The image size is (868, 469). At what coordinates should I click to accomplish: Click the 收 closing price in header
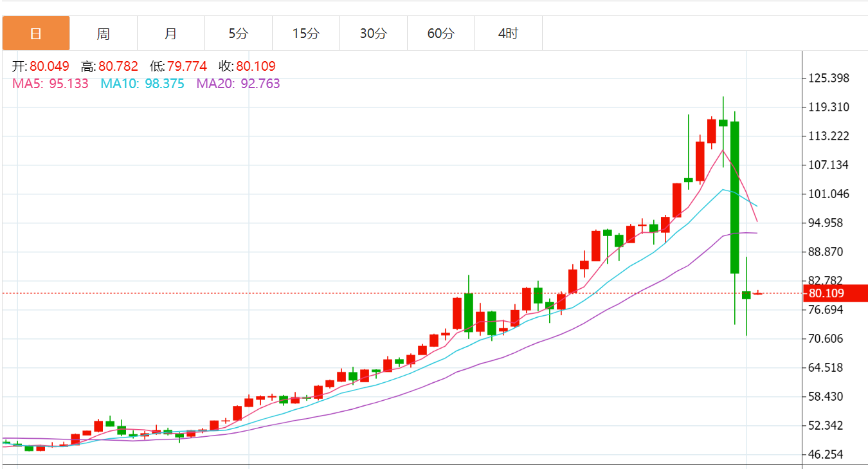247,66
